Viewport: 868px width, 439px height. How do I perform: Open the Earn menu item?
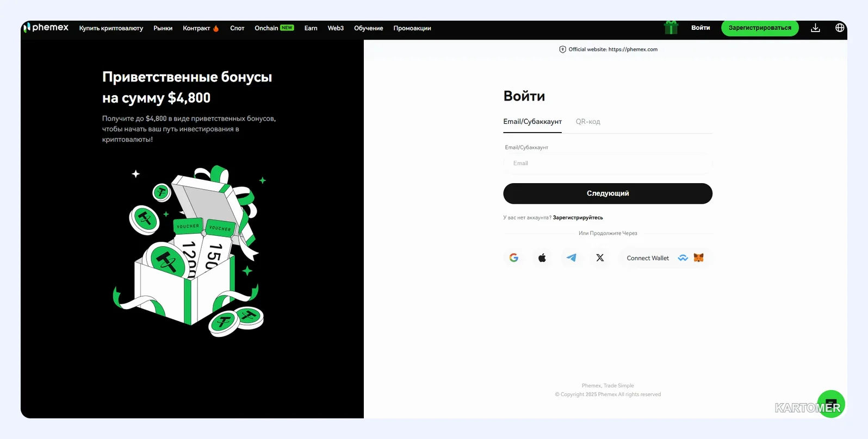pos(311,28)
